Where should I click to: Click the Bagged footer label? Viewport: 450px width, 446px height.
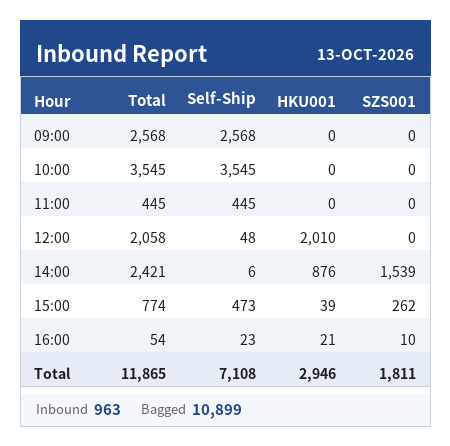point(163,410)
